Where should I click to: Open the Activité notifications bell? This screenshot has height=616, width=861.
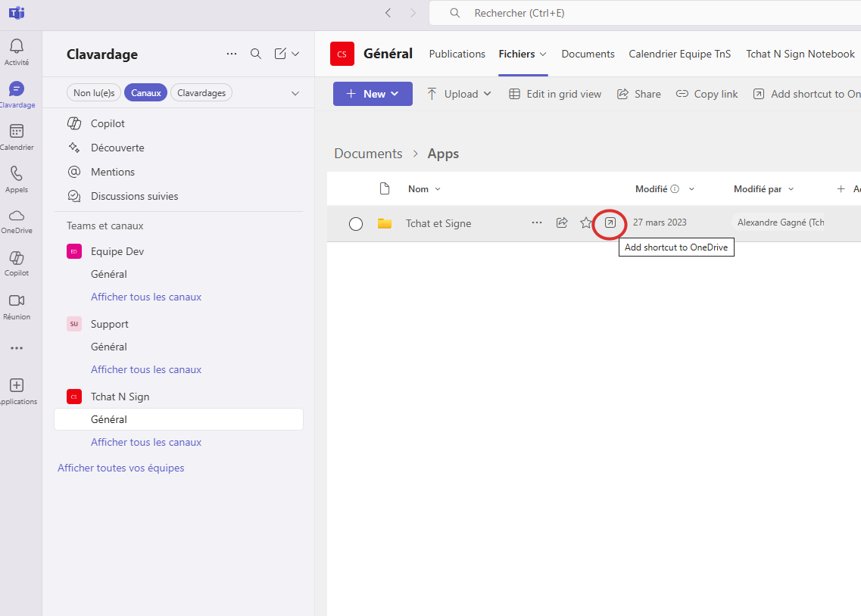point(17,52)
